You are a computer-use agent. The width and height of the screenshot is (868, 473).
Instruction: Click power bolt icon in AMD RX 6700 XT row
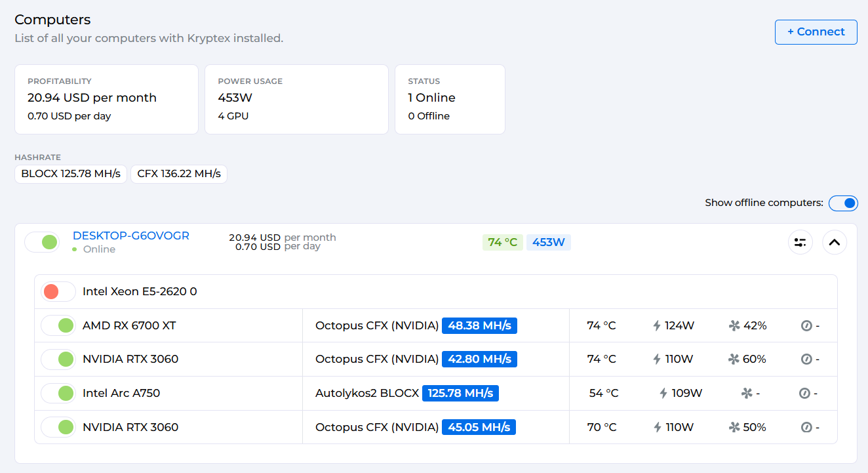point(657,325)
